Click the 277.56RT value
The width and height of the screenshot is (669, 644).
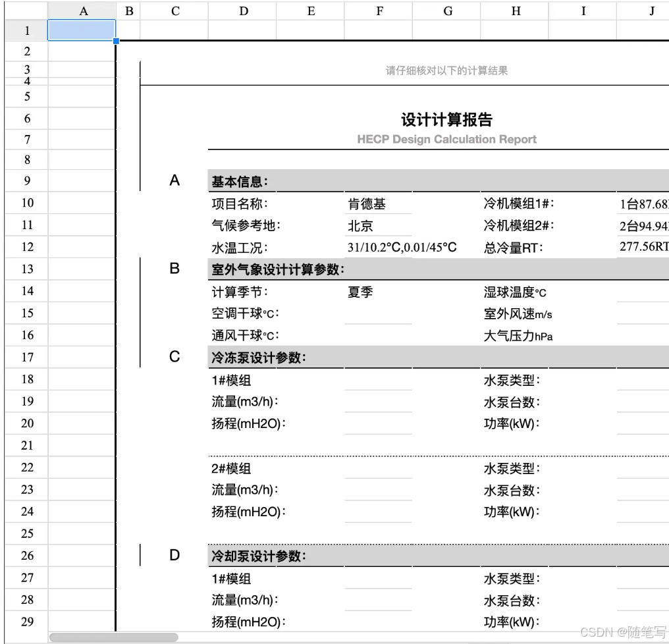(644, 246)
